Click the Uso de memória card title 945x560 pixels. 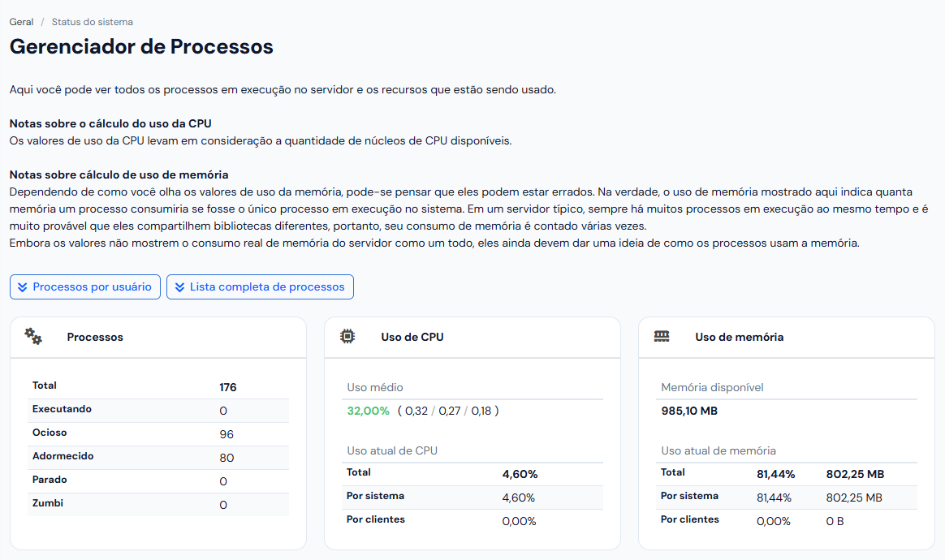pos(739,337)
